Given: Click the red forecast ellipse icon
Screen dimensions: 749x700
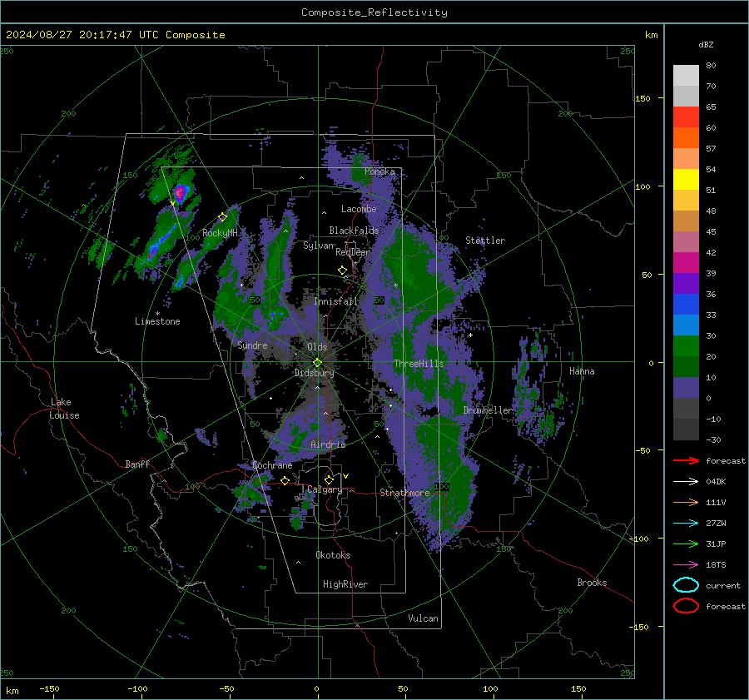Looking at the screenshot, I should tap(686, 606).
